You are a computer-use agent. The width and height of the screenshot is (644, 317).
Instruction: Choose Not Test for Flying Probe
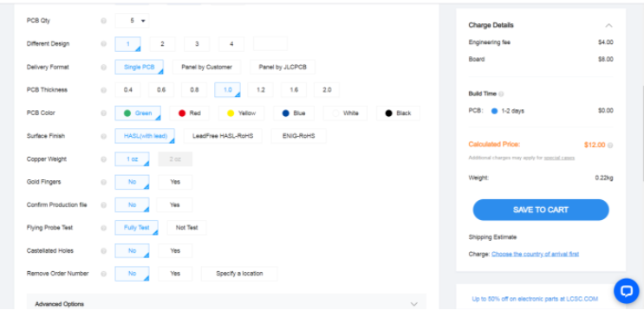tap(187, 228)
